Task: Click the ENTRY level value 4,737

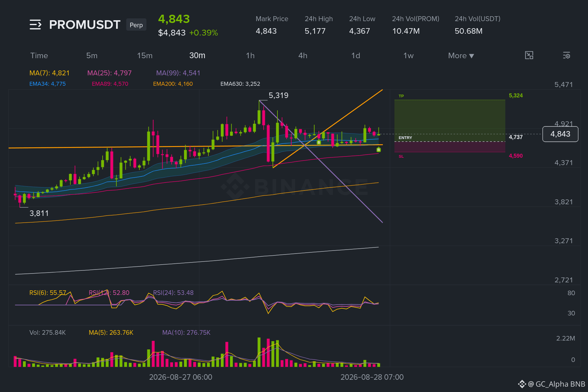Action: click(x=516, y=137)
